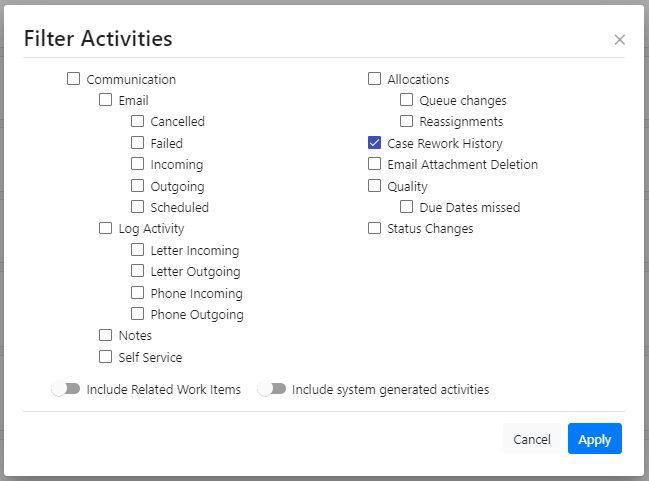
Task: Uncheck Case Rework History
Action: coord(374,143)
